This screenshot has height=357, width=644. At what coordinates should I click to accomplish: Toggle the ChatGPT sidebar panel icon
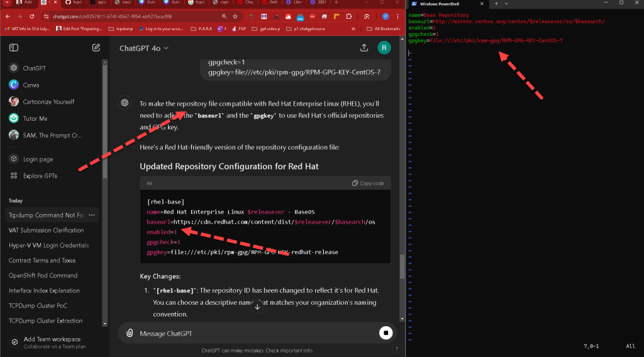tap(14, 48)
